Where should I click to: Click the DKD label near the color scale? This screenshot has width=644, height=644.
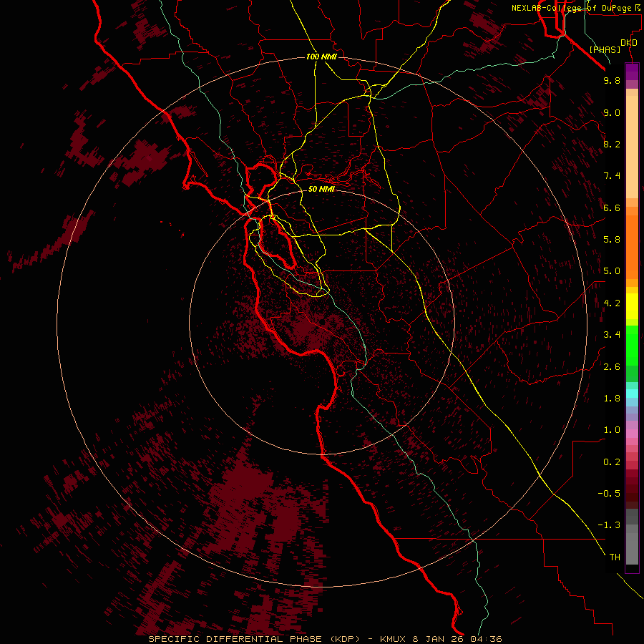[x=629, y=43]
